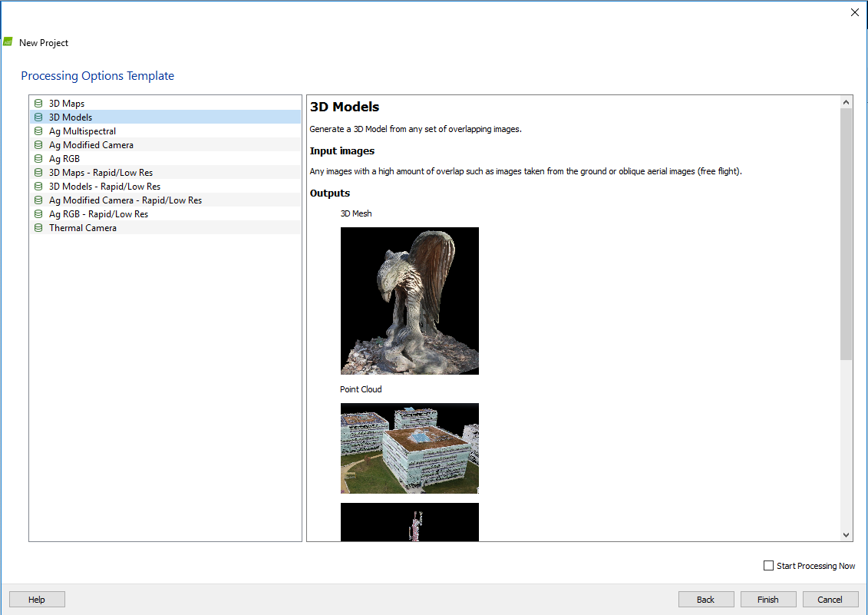Click the partially visible tower point cloud image
Image resolution: width=868 pixels, height=615 pixels.
[410, 522]
